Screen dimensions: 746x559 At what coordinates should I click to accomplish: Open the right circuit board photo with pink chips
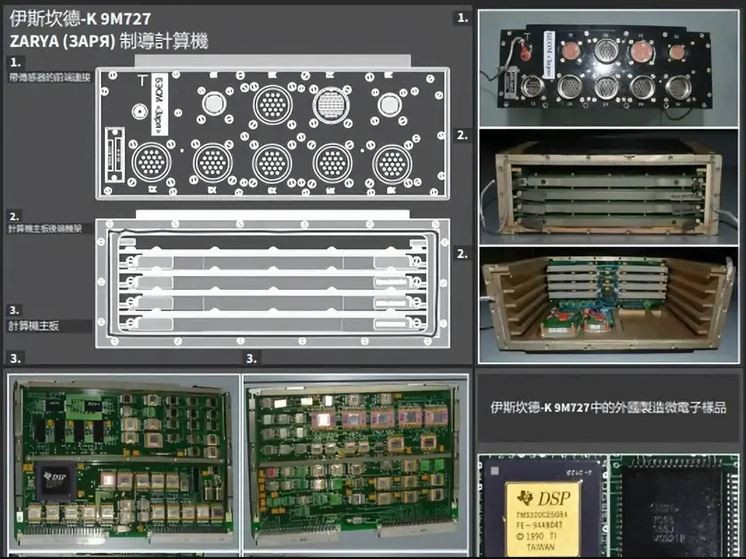point(354,463)
